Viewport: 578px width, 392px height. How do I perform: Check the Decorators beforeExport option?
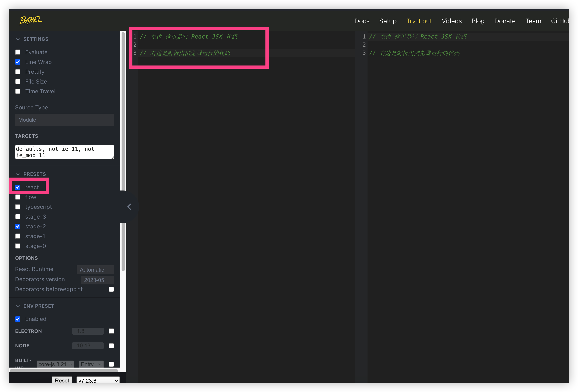click(x=111, y=289)
